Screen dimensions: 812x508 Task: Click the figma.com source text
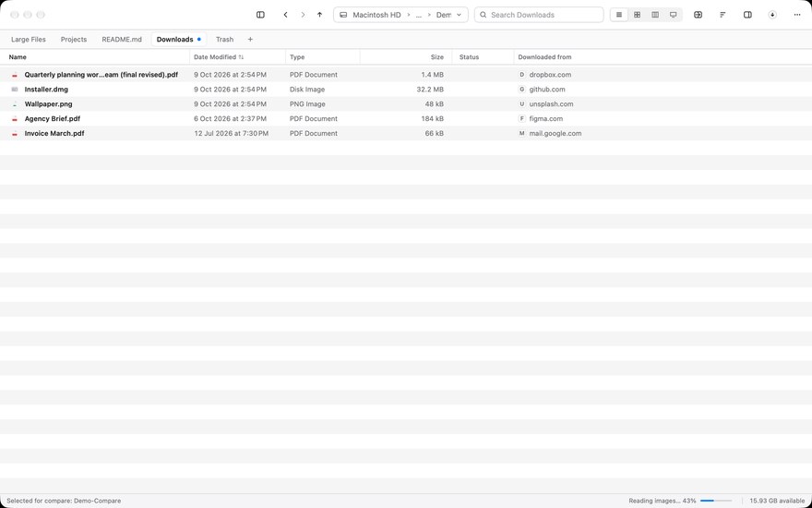coord(546,119)
